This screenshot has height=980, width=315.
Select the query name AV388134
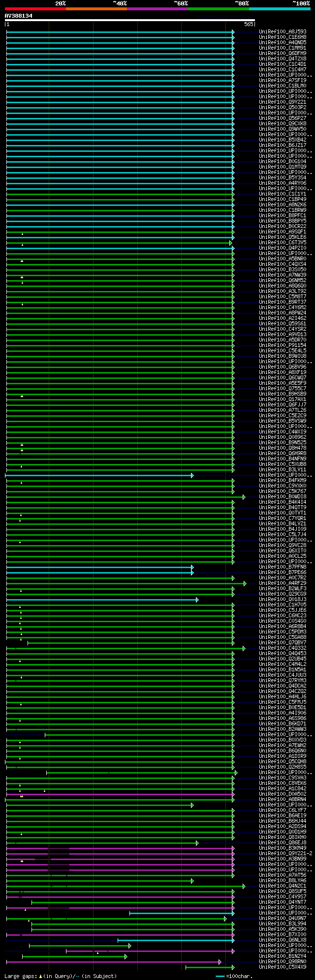(x=19, y=16)
